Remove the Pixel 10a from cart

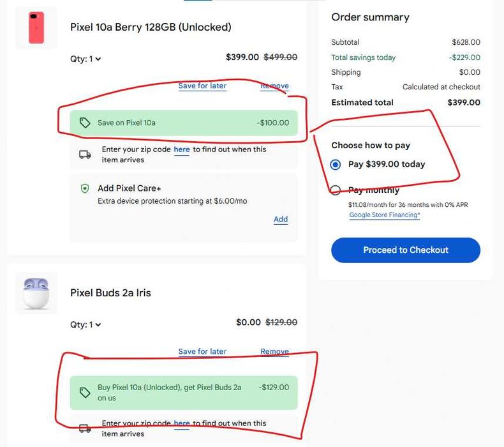click(x=274, y=86)
